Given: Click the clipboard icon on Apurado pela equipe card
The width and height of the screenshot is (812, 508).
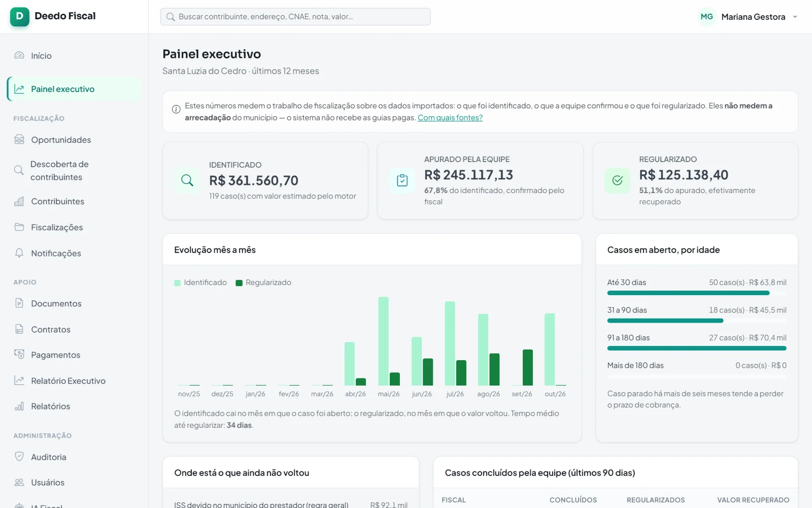Looking at the screenshot, I should 402,180.
